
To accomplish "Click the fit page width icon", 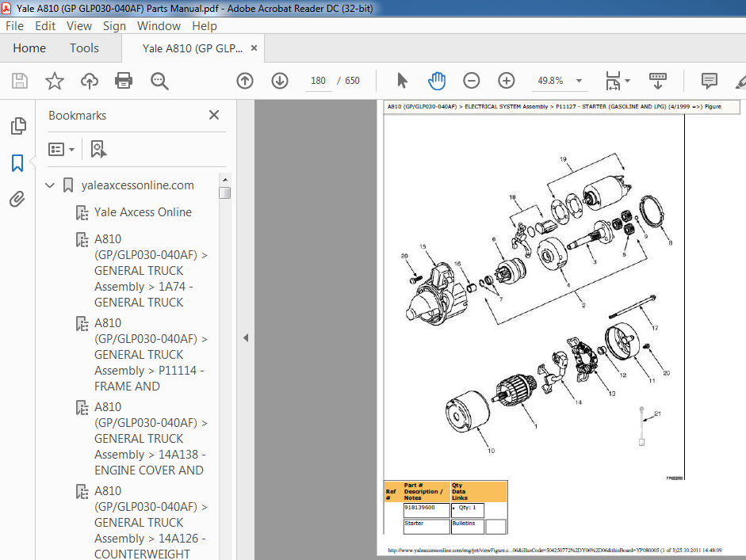I will click(613, 81).
